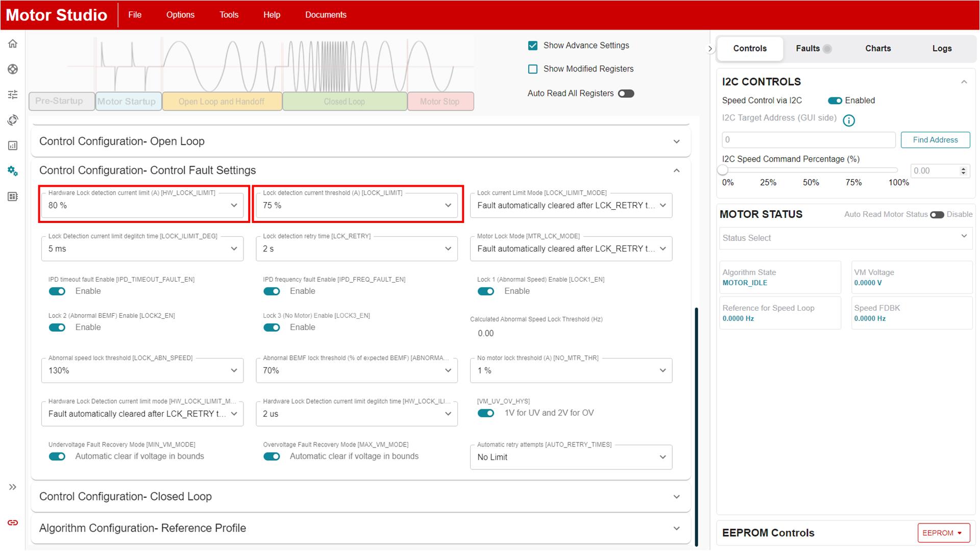Screen dimensions: 980x551
Task: Drag I2C Speed Command Percentage slider
Action: (x=723, y=170)
